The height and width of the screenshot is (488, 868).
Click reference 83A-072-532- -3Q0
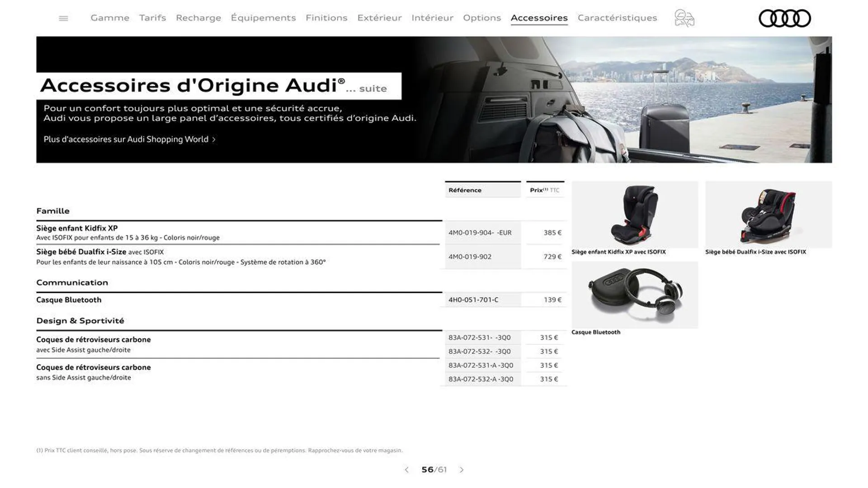(x=480, y=352)
